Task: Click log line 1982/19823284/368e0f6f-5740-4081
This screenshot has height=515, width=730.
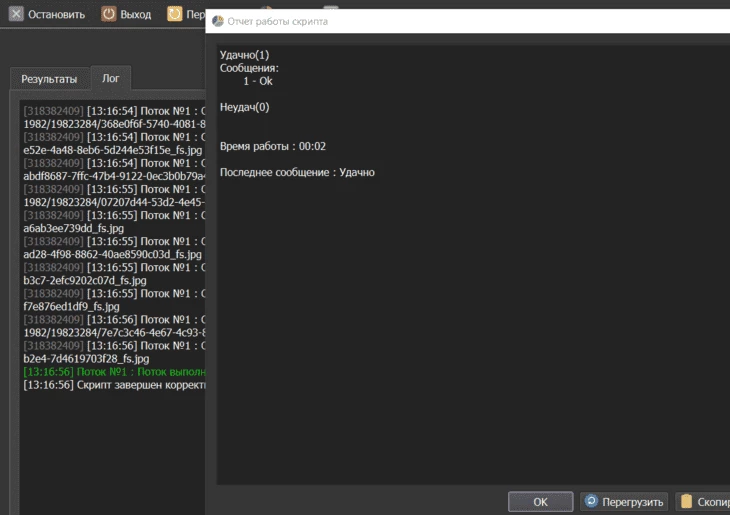Action: click(114, 124)
